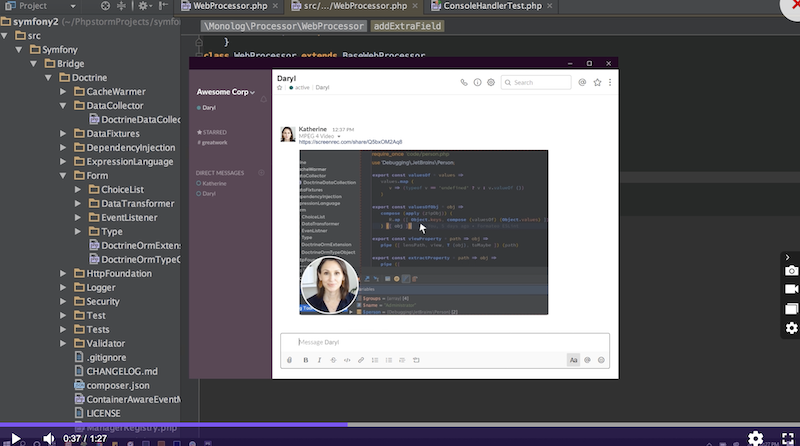Close the ConsoleHandlerTest.php tab
The image size is (800, 446).
(549, 6)
